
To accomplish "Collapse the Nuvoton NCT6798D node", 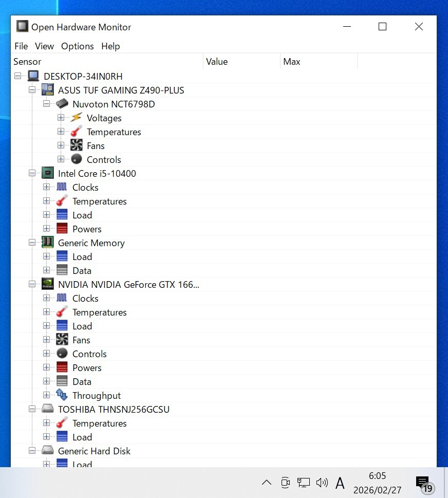I will 46,103.
